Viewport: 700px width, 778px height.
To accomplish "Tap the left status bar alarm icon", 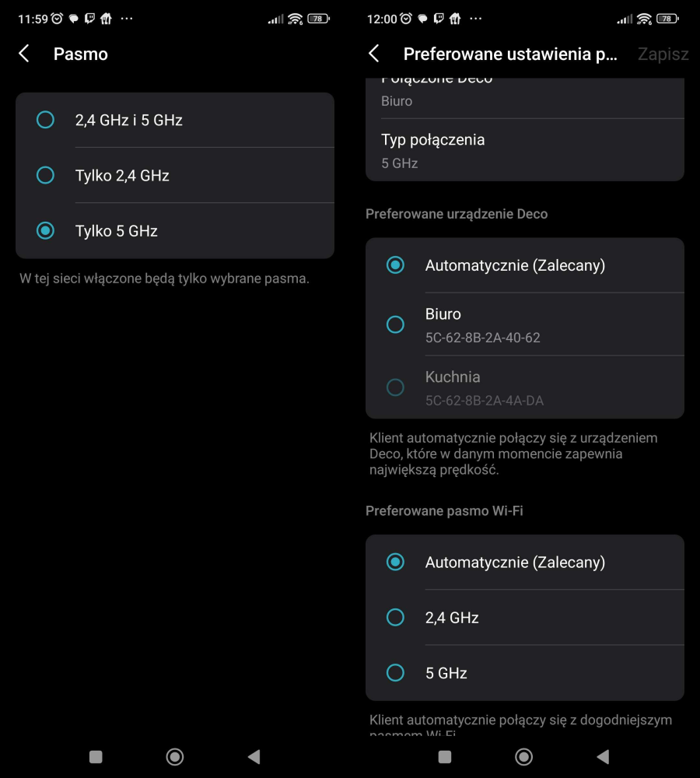I will 57,19.
